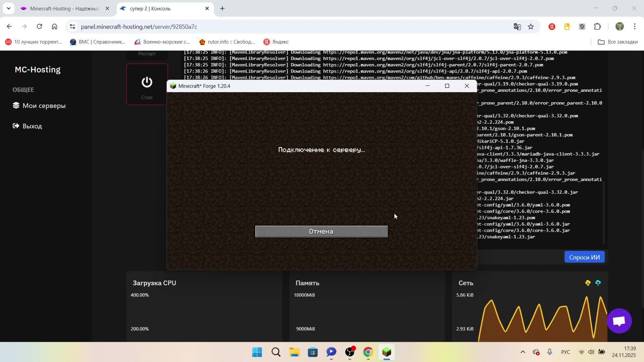Open browser extensions puzzle icon
This screenshot has width=644, height=362.
(597, 27)
